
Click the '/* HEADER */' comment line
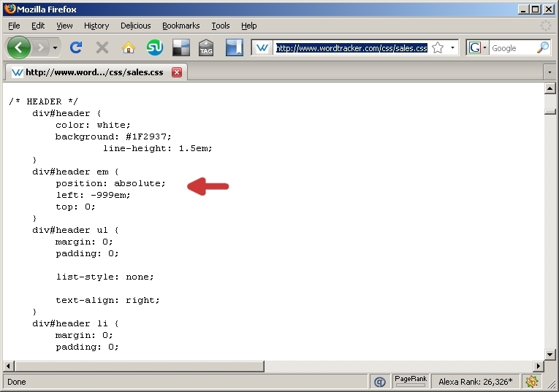[43, 101]
